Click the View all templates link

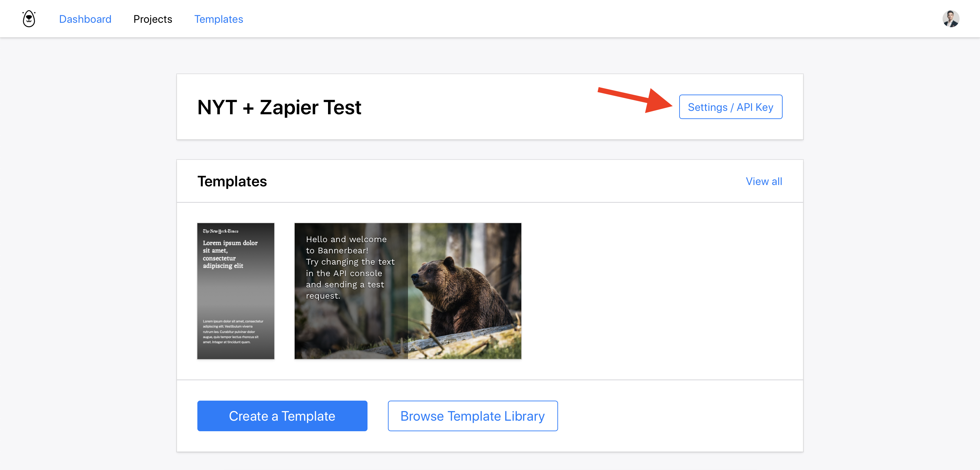point(764,181)
